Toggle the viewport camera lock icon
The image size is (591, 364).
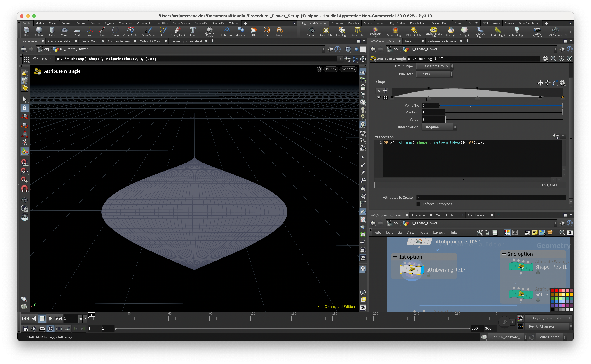pyautogui.click(x=319, y=69)
